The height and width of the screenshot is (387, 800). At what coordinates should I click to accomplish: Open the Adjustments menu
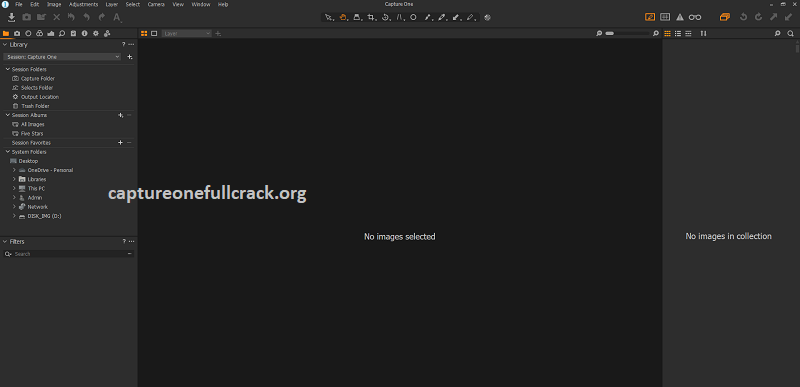(83, 4)
